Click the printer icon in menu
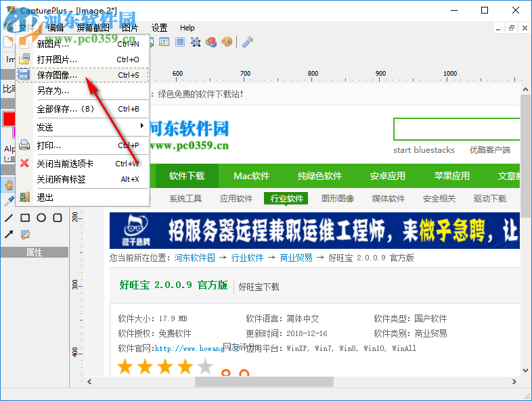Viewport: 532px width, 401px height. click(24, 145)
